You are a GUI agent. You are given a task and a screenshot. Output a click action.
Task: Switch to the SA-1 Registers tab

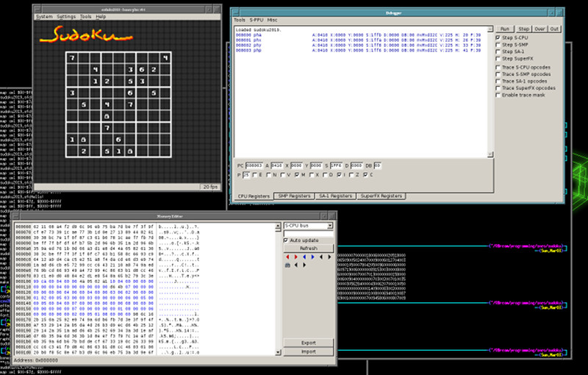[x=335, y=196]
